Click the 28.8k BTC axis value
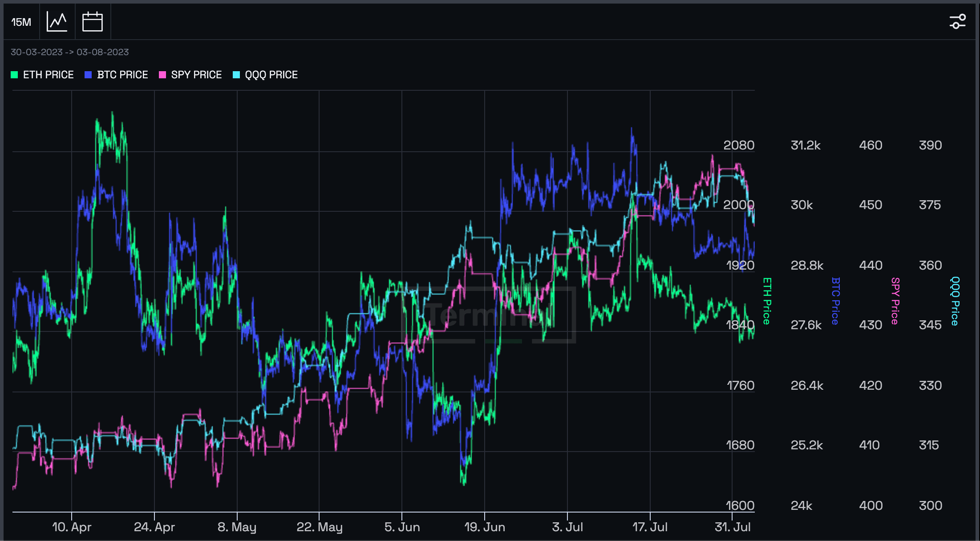 (x=807, y=265)
